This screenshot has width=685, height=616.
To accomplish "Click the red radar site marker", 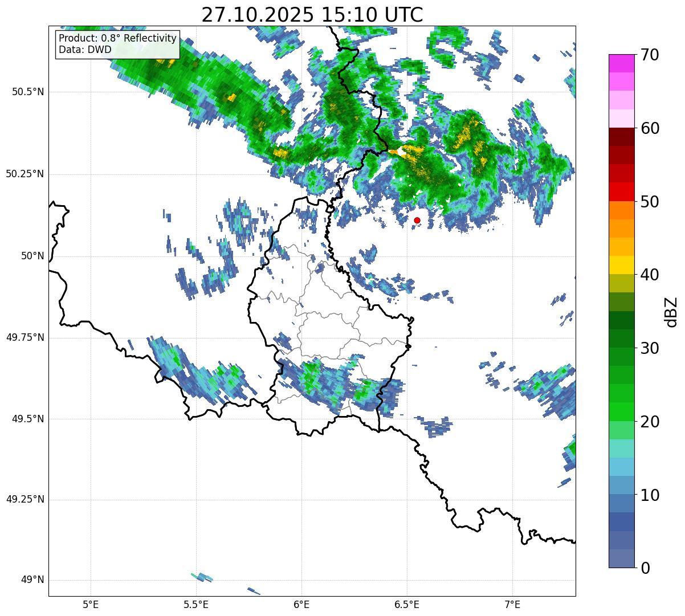I will click(x=417, y=220).
